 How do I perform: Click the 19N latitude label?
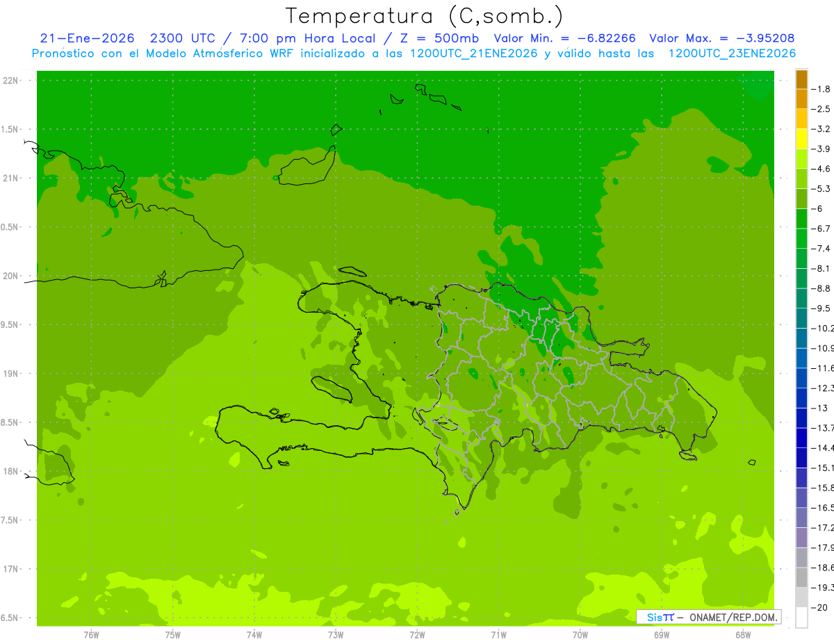(11, 374)
